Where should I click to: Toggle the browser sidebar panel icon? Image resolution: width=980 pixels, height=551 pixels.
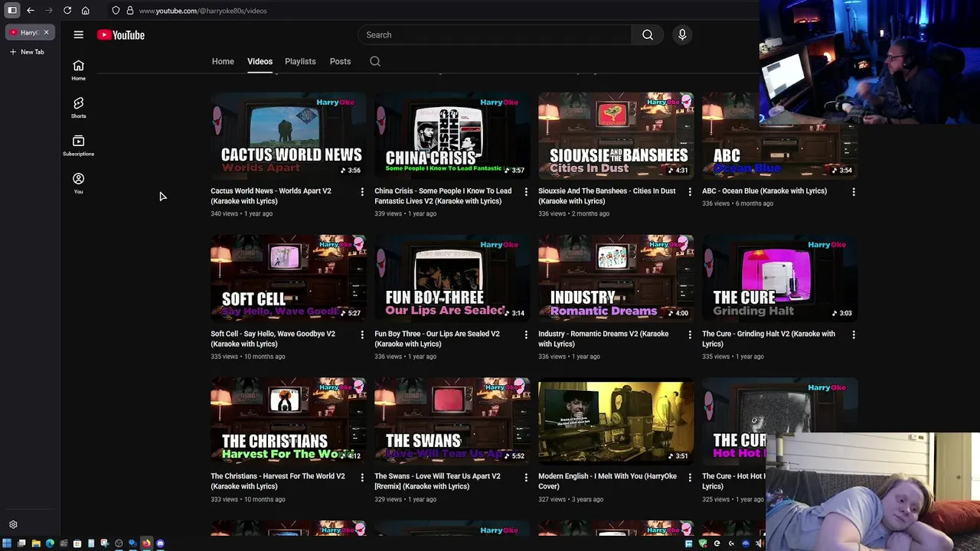(12, 11)
